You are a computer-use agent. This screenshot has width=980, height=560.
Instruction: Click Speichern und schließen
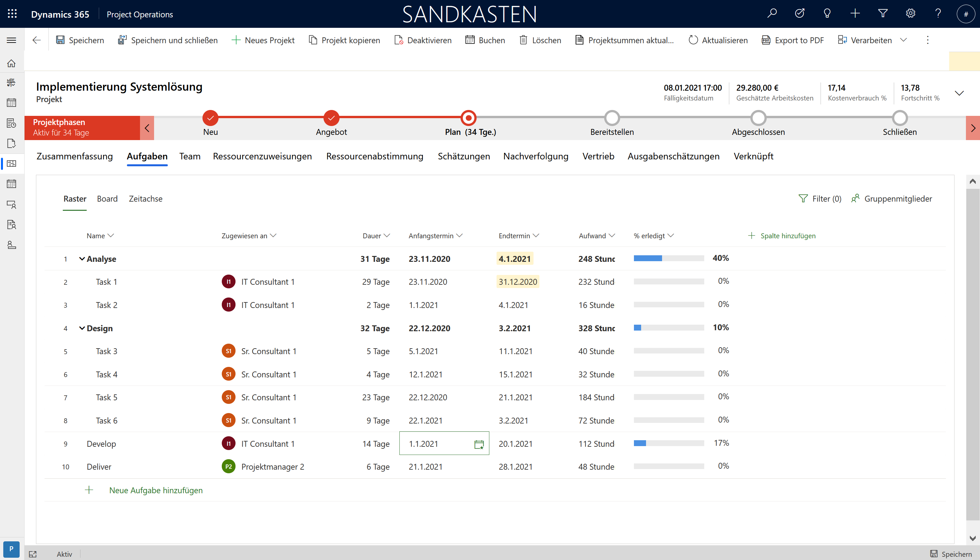click(167, 40)
